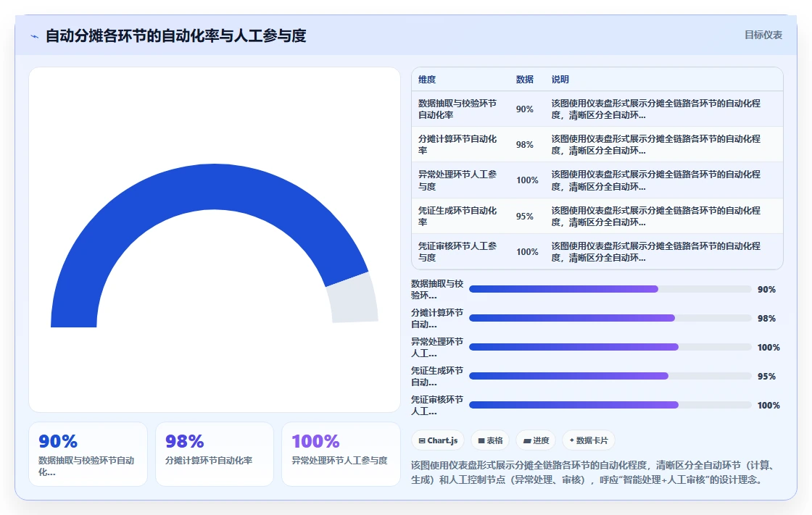812x515 pixels.
Task: Click the dashboard title 自动分摊各环节的自动化率与人工参与度
Action: coord(176,35)
